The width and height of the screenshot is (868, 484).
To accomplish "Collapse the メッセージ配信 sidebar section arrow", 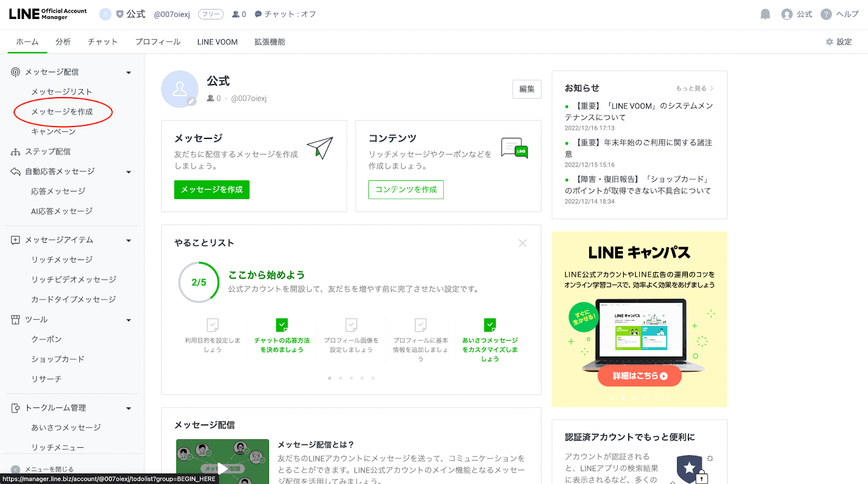I will pyautogui.click(x=129, y=73).
